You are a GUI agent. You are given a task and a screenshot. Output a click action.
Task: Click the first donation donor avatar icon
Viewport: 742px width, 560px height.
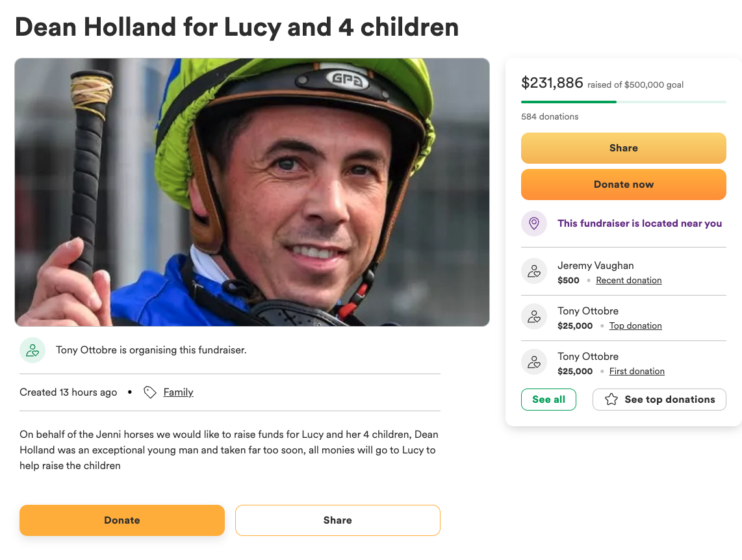pyautogui.click(x=534, y=363)
